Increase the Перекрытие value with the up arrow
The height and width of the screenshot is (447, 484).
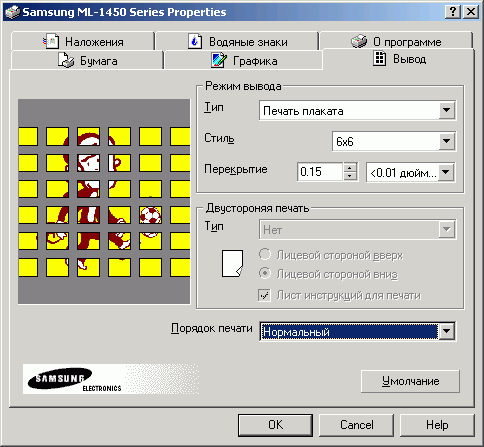click(350, 168)
